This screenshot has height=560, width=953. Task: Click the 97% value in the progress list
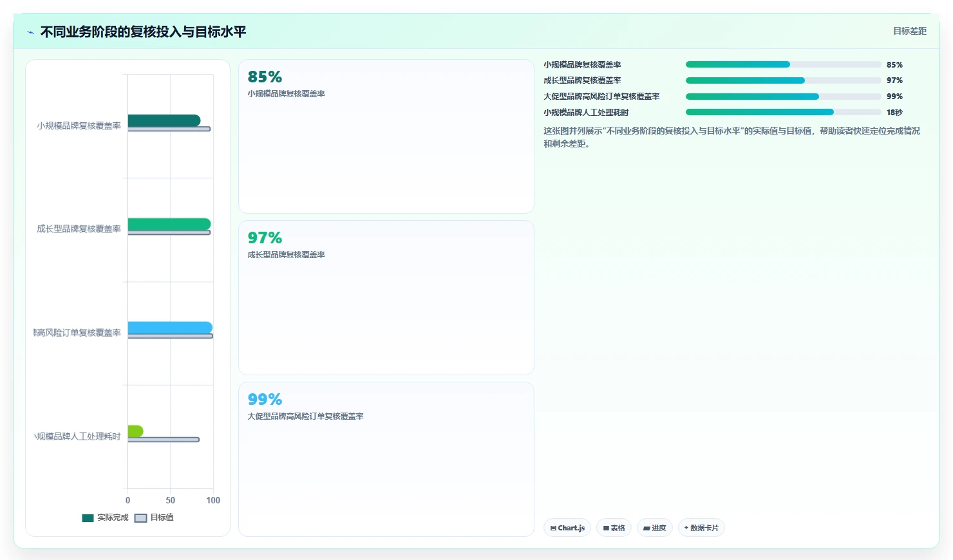(894, 80)
